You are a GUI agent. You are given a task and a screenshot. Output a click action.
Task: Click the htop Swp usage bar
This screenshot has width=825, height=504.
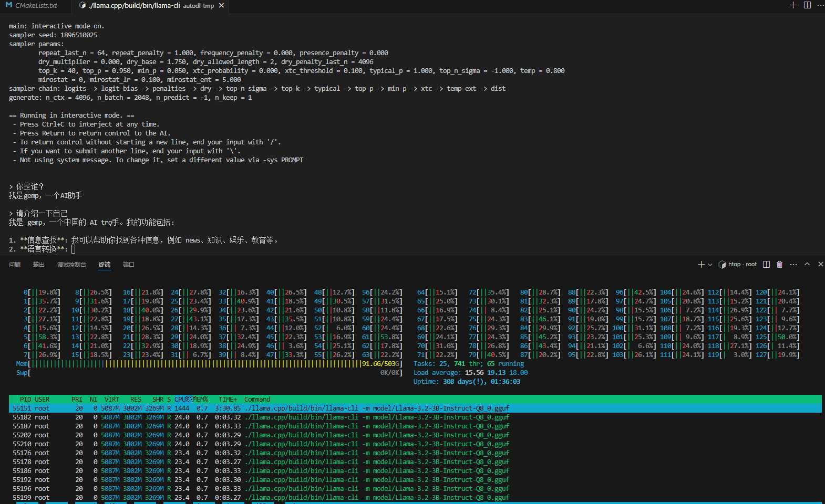[x=209, y=373]
